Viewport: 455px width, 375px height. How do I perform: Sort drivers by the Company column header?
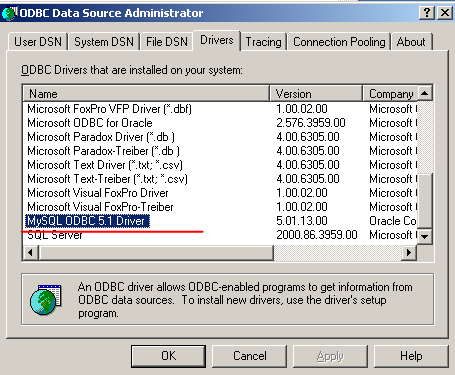pos(390,94)
